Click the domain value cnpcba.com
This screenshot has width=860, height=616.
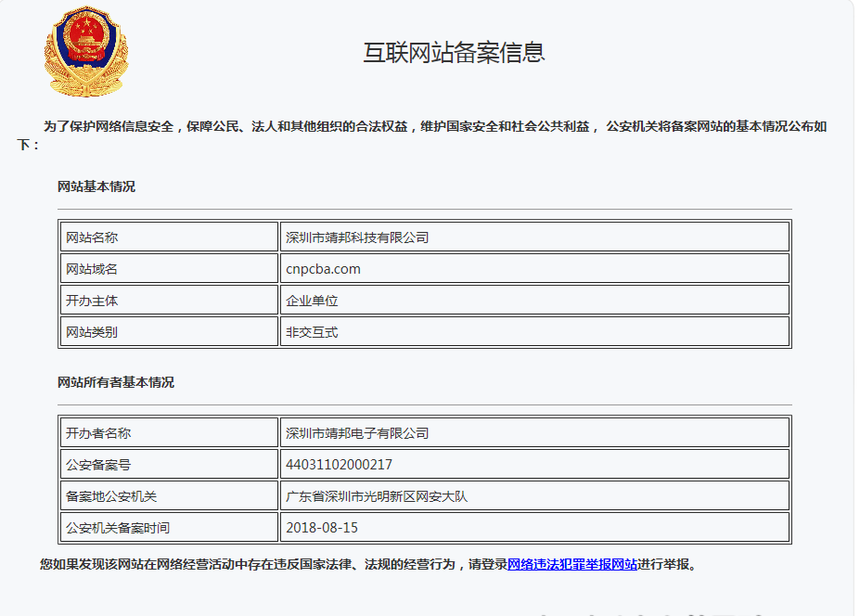pyautogui.click(x=323, y=269)
